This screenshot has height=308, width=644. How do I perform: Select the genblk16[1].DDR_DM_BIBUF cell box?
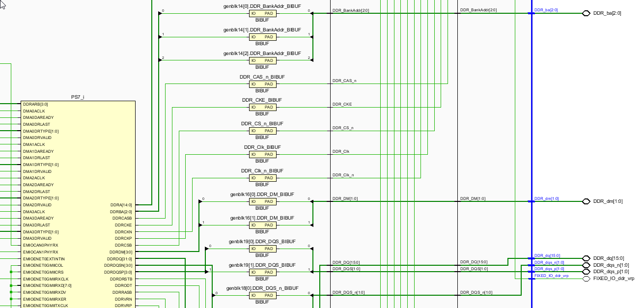click(262, 225)
